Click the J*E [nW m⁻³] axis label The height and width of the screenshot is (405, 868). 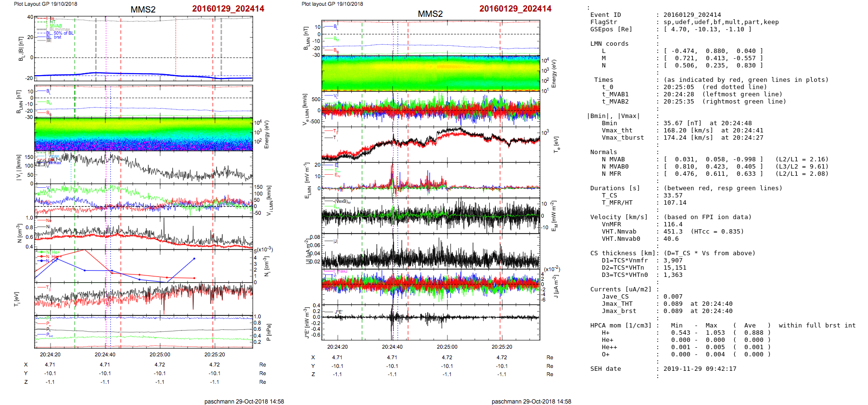[306, 322]
